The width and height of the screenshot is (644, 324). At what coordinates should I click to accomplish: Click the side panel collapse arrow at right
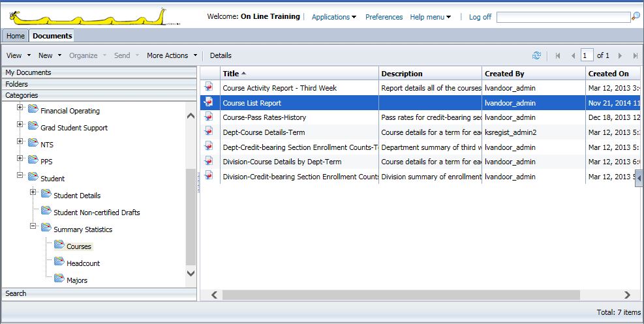tap(639, 179)
